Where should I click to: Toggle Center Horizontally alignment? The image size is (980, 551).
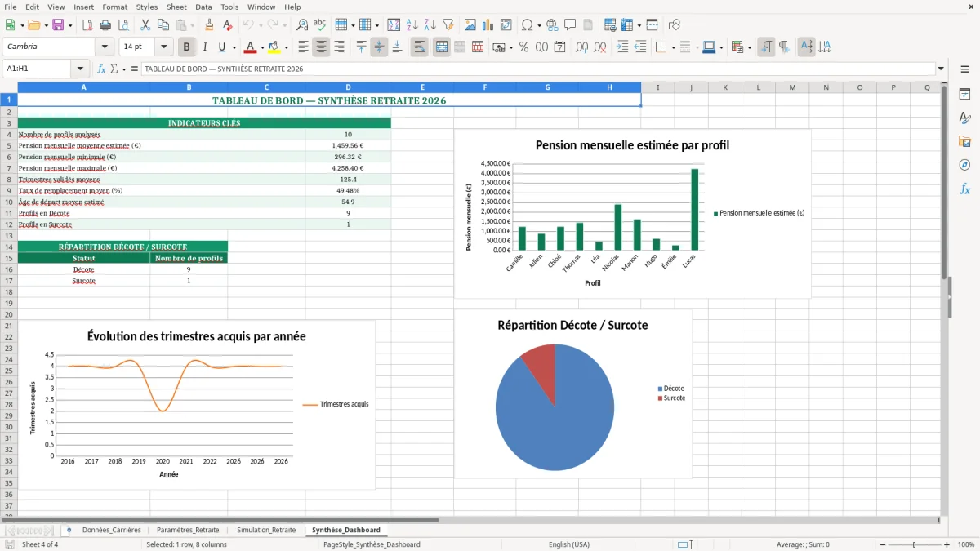click(x=321, y=47)
